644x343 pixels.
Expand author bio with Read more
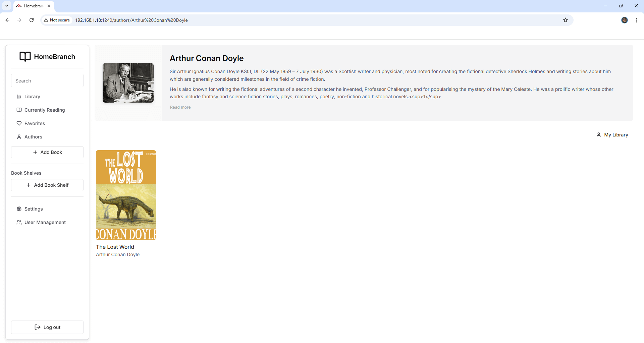[180, 107]
